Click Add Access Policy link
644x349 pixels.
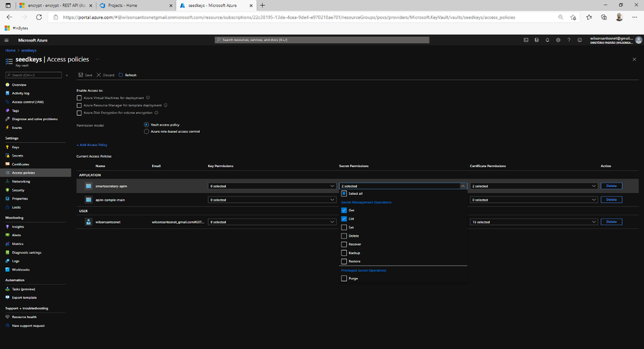coord(92,145)
